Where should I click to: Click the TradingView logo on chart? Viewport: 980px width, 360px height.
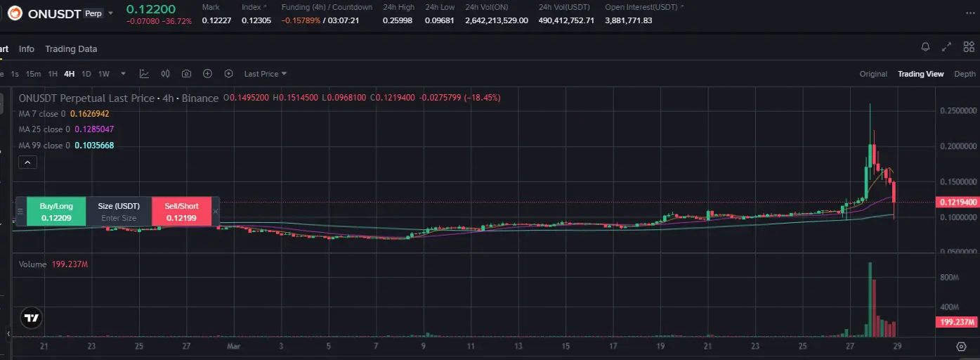(31, 318)
